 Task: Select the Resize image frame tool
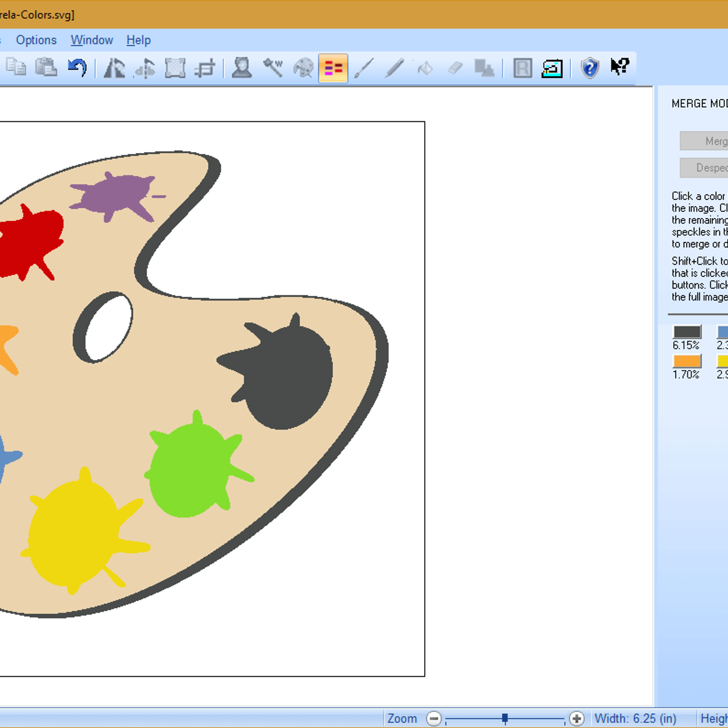point(175,68)
